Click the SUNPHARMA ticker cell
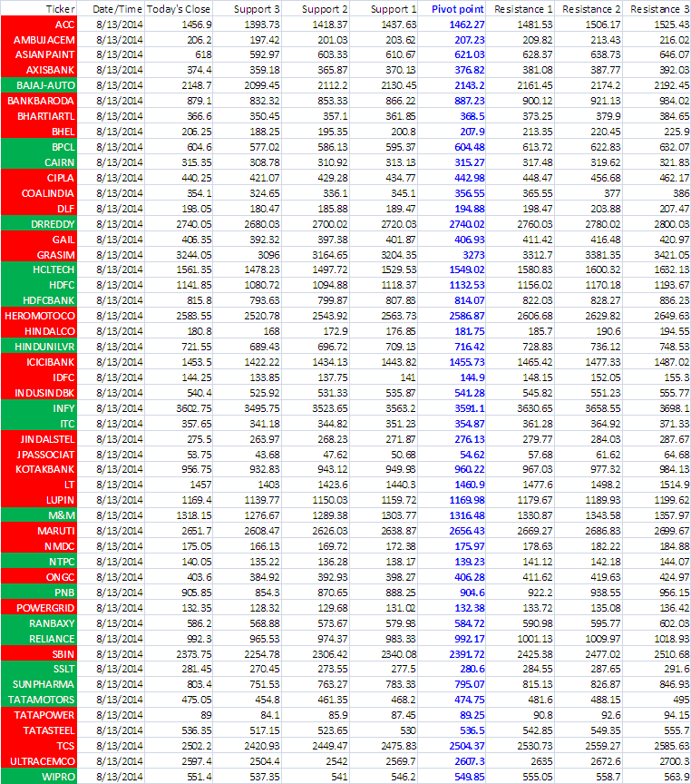The height and width of the screenshot is (784, 691). (38, 684)
